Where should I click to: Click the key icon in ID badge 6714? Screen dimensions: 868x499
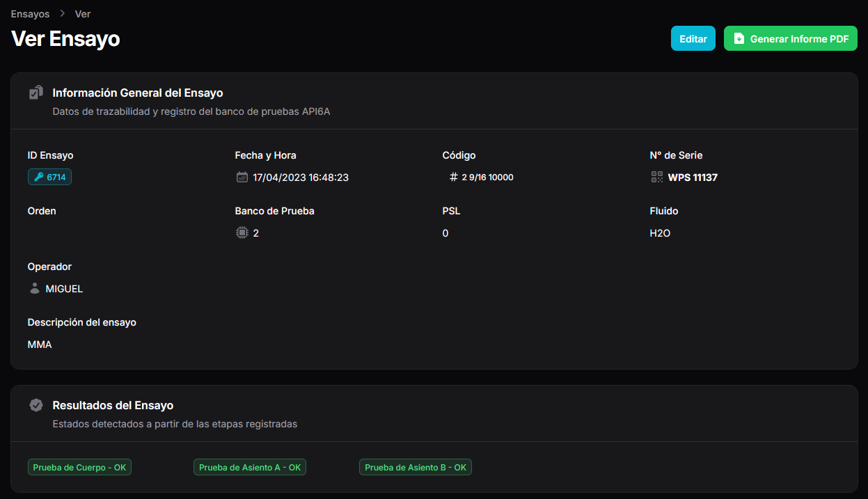(38, 177)
